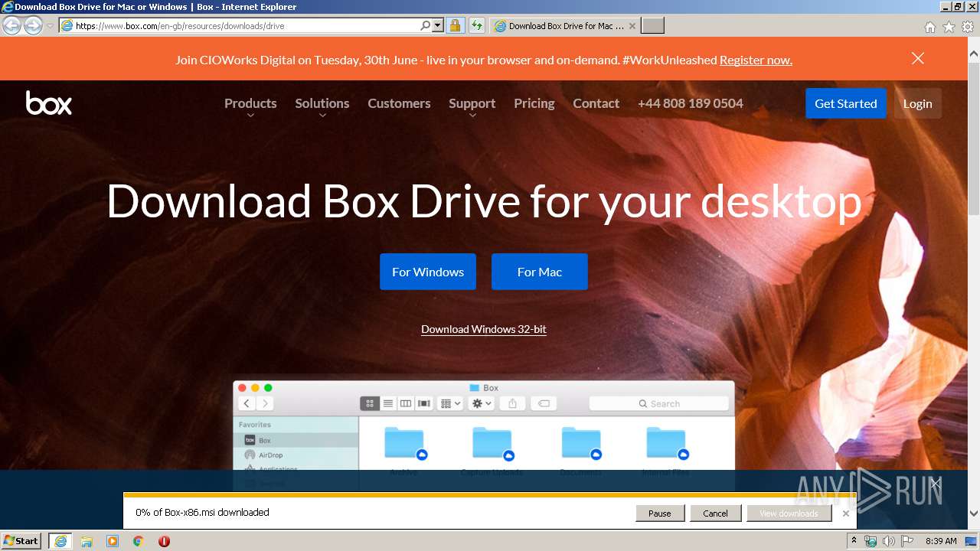Click the scrollbar up arrow
980x551 pixels.
974,55
